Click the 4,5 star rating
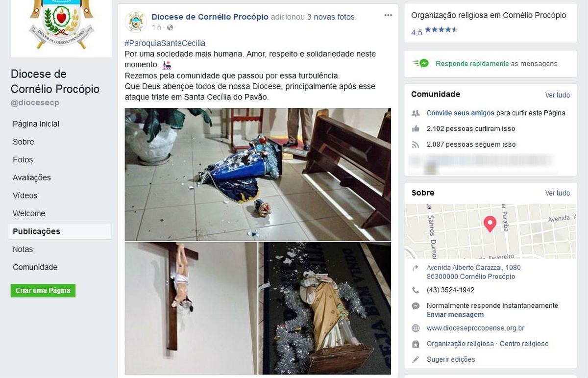Viewport: 588px width, 378px height. point(434,31)
